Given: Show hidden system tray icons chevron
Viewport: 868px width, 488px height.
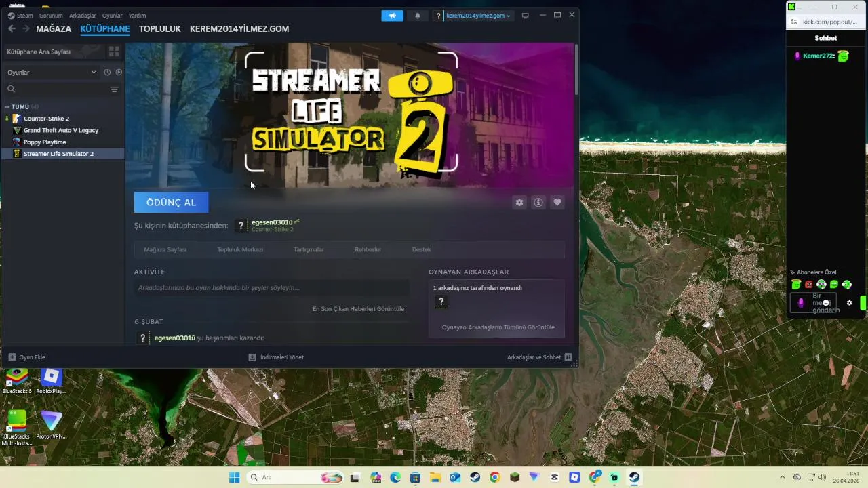Looking at the screenshot, I should 782,477.
